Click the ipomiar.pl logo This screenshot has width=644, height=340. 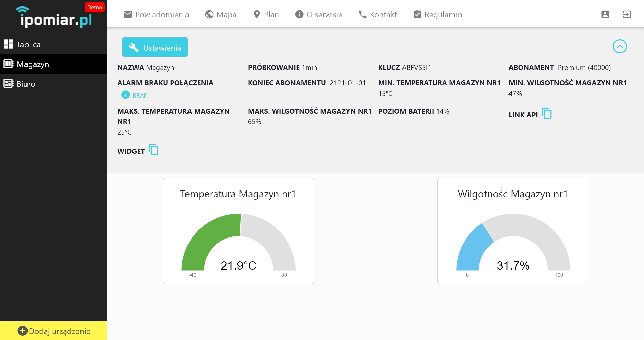[54, 17]
